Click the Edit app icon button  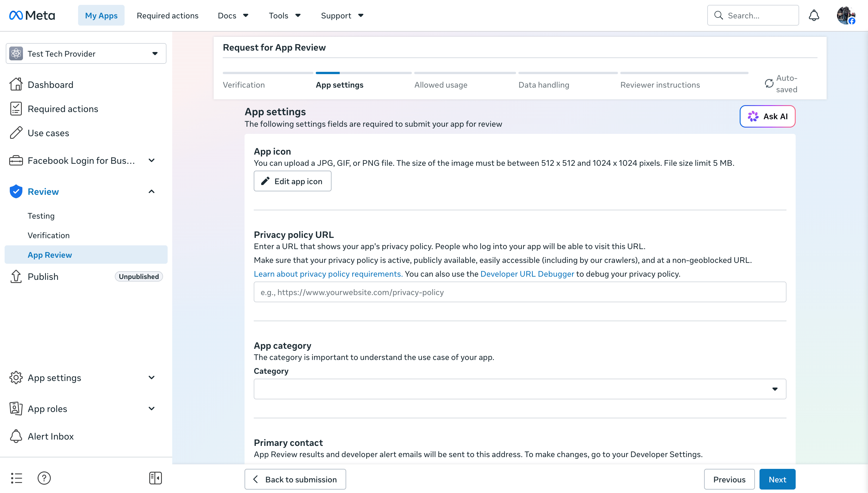click(x=292, y=181)
